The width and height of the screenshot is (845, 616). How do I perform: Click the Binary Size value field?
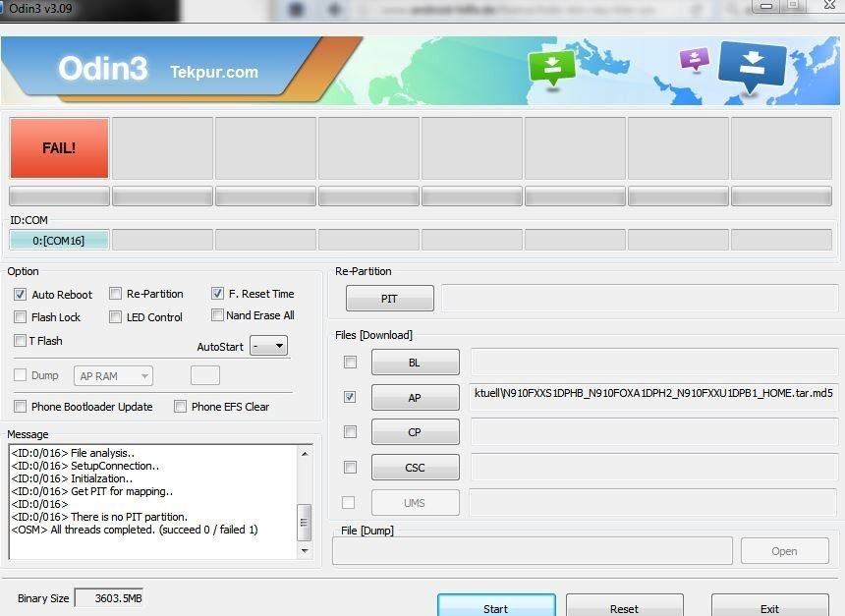point(109,598)
